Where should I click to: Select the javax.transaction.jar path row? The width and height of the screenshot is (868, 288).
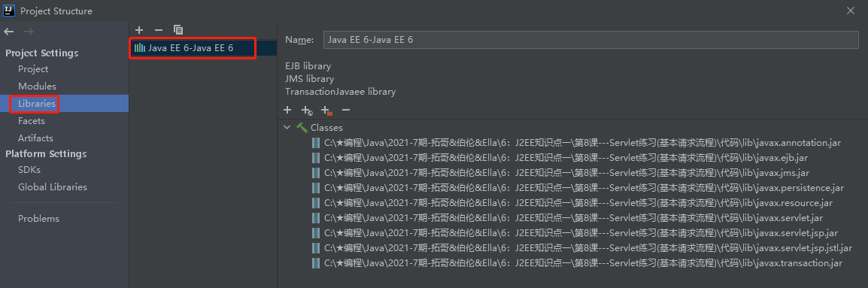point(584,262)
